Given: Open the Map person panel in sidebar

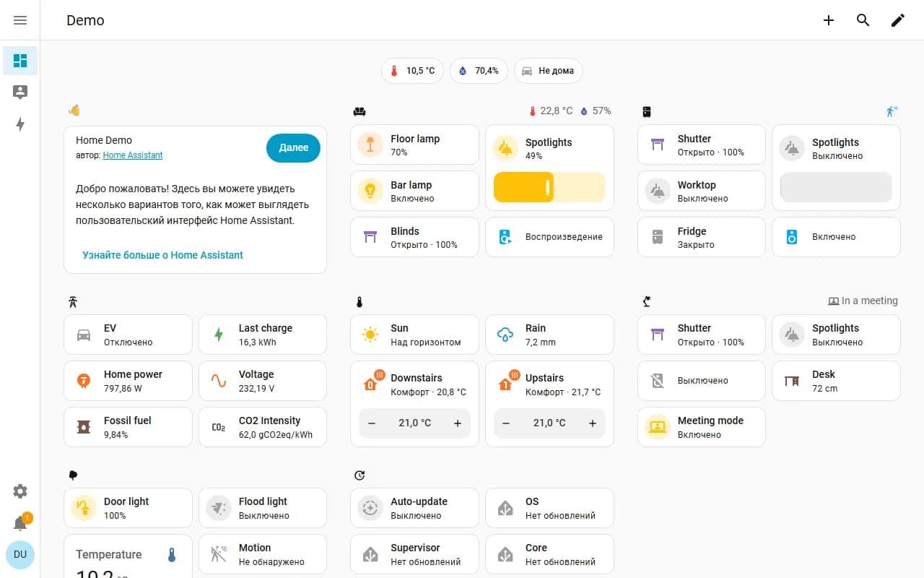Looking at the screenshot, I should 20,92.
